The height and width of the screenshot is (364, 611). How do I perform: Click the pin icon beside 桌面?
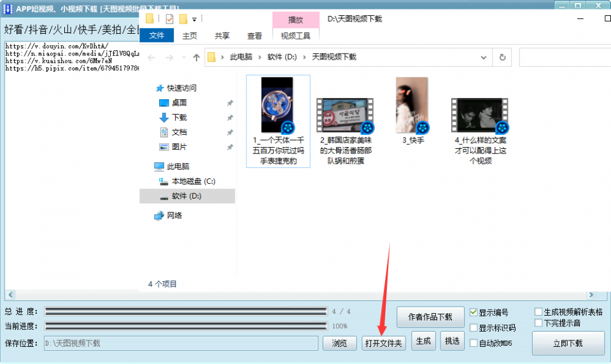pyautogui.click(x=230, y=103)
